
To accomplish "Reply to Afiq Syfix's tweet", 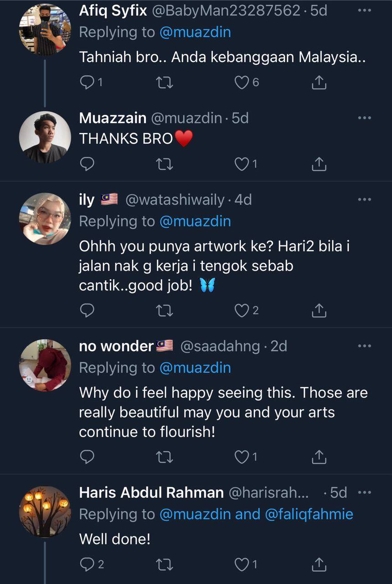I will click(87, 83).
